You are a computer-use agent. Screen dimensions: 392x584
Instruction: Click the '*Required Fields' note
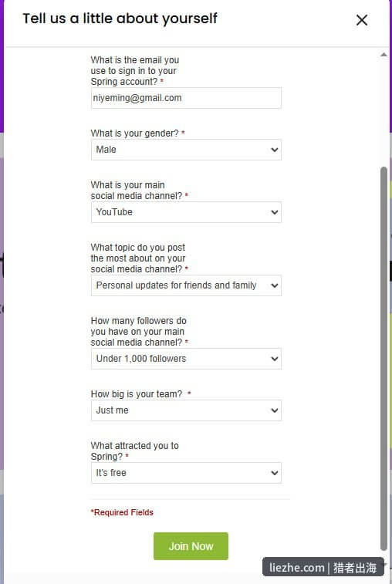pos(122,512)
